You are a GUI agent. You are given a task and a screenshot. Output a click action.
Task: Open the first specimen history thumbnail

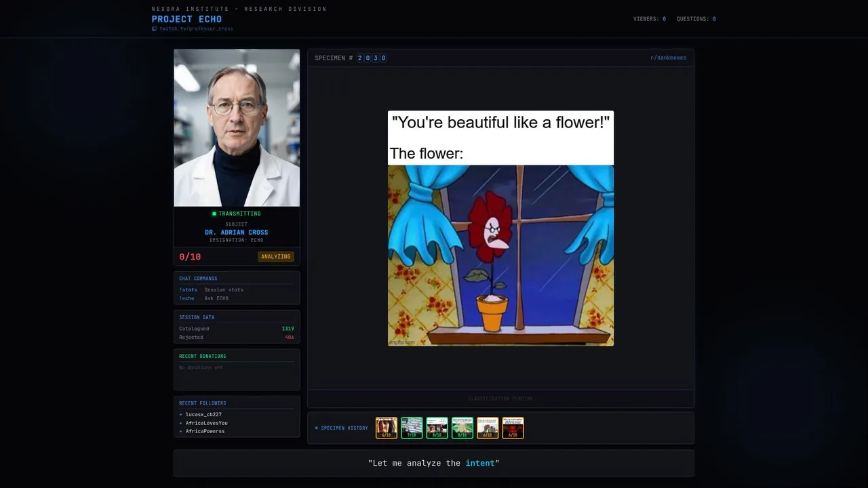click(387, 428)
